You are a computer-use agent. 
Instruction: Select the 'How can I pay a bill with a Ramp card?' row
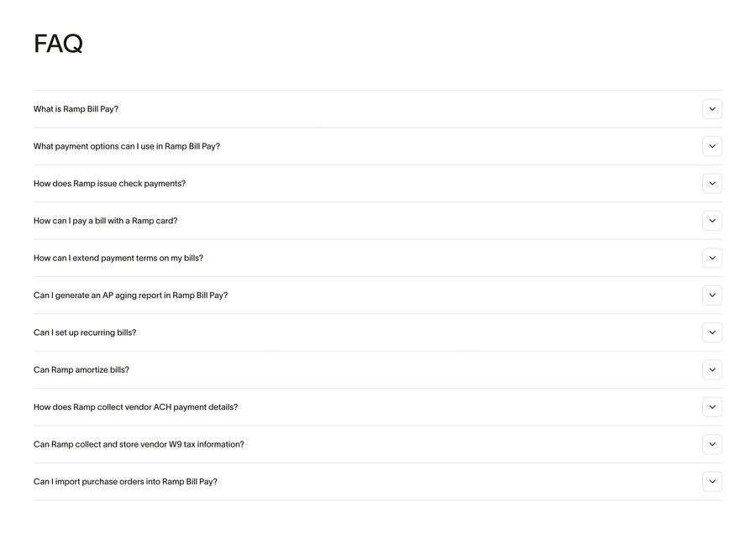105,221
